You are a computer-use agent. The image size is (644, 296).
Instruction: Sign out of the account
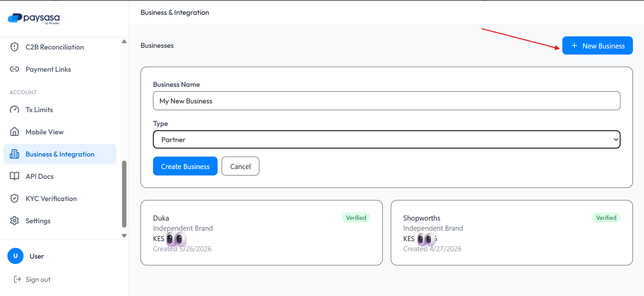coord(32,279)
